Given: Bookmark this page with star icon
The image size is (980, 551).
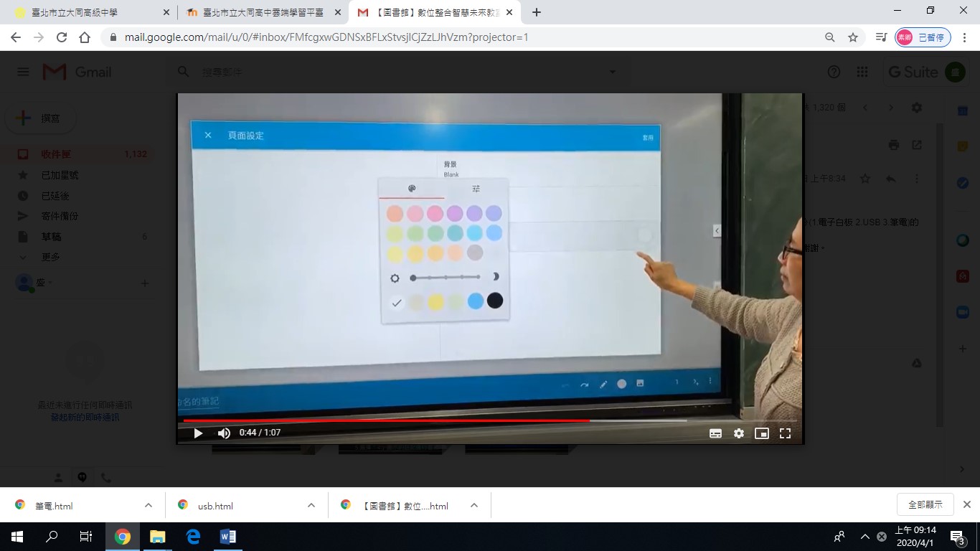Looking at the screenshot, I should pos(853,37).
